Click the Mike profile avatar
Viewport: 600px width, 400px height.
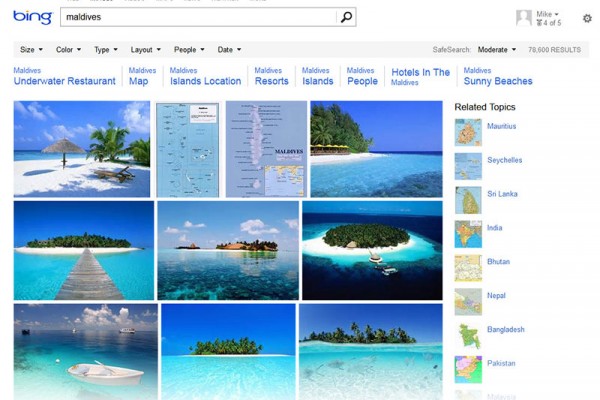click(523, 17)
